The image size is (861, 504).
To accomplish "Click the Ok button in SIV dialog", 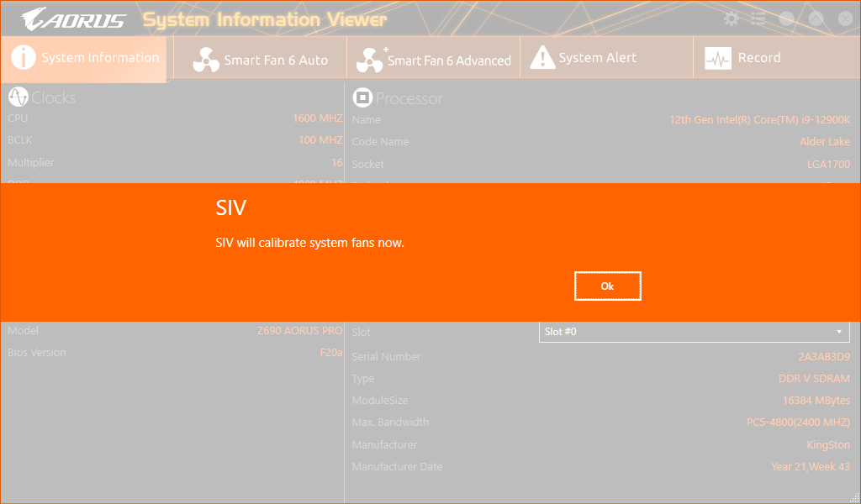I will click(607, 286).
